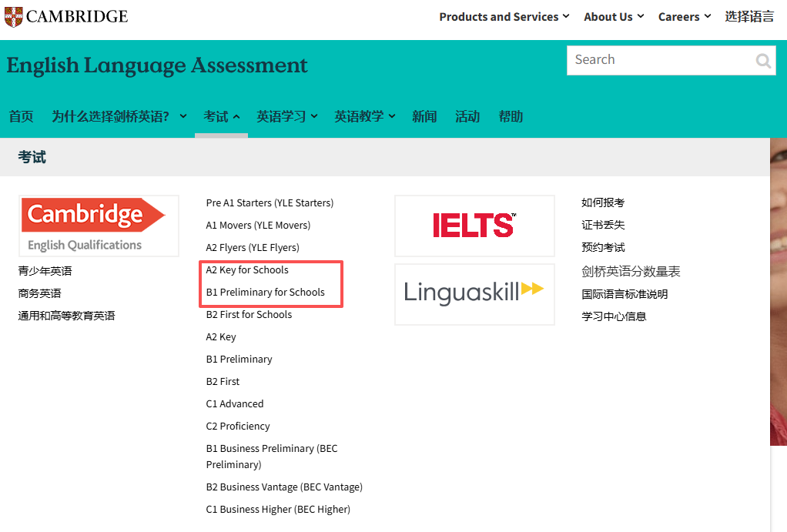Click the C1 Advanced exam link
The height and width of the screenshot is (532, 787).
pyautogui.click(x=235, y=404)
